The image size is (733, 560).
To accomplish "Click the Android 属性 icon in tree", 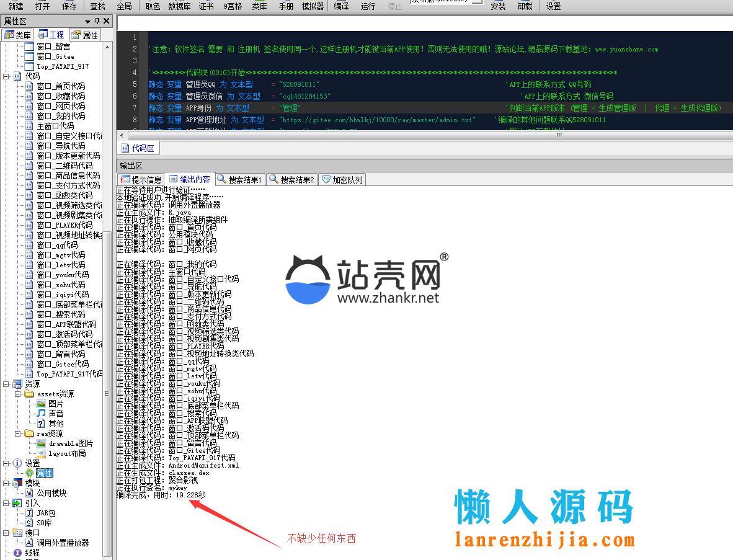I will (29, 473).
